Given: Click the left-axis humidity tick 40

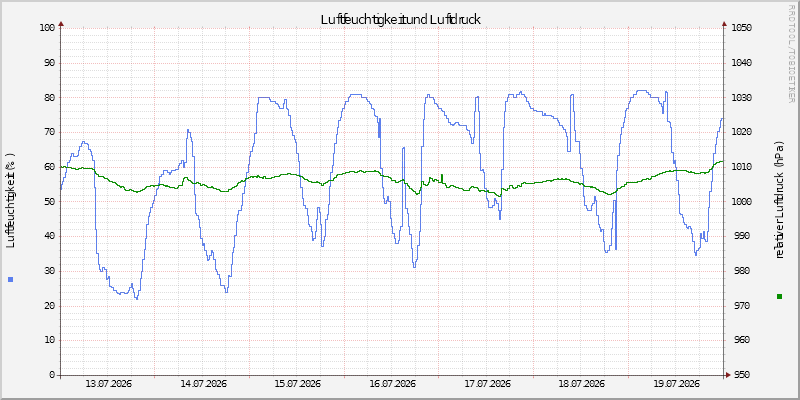Looking at the screenshot, I should pyautogui.click(x=49, y=236).
